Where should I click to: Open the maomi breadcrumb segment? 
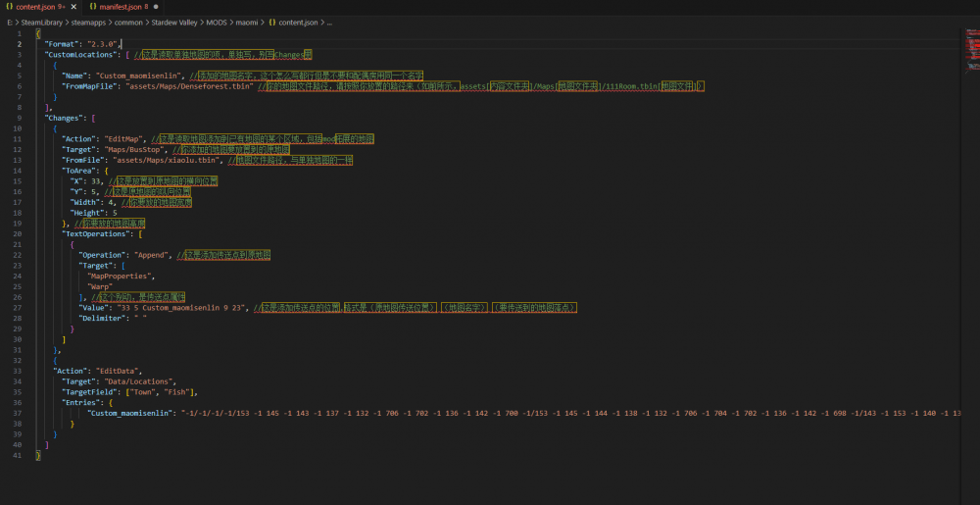(x=246, y=23)
